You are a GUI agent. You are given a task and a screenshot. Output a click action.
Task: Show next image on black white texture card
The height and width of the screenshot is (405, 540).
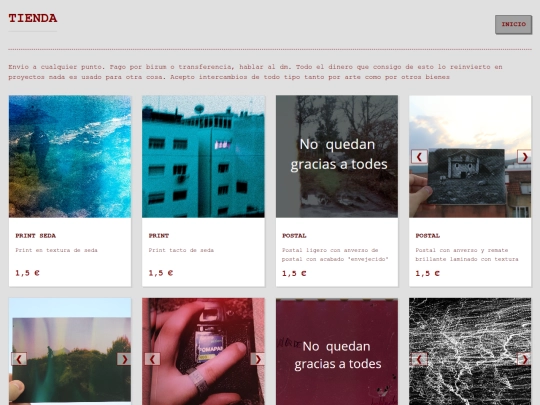click(524, 359)
